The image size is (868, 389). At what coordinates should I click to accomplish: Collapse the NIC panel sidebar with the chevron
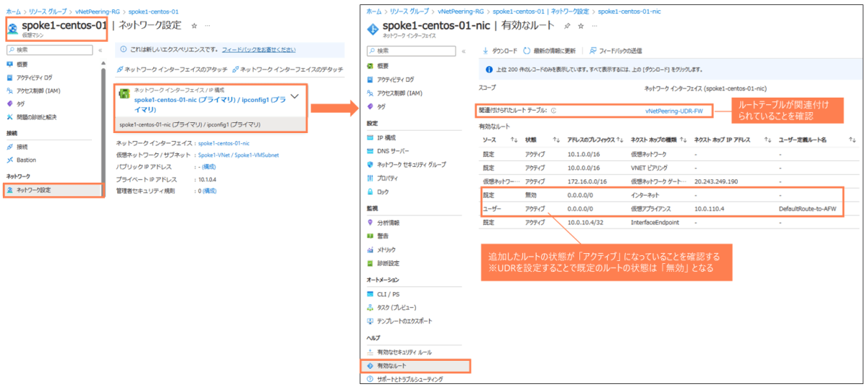(462, 51)
